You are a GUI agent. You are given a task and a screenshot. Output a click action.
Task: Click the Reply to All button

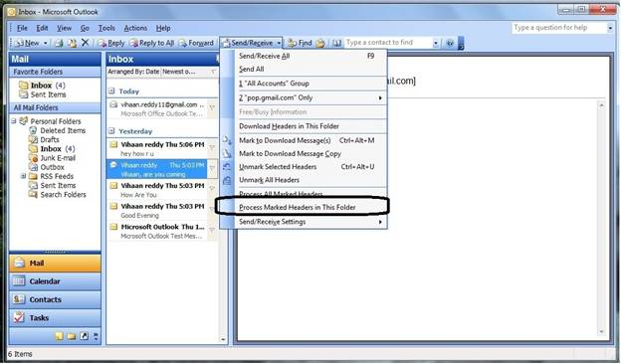point(152,43)
